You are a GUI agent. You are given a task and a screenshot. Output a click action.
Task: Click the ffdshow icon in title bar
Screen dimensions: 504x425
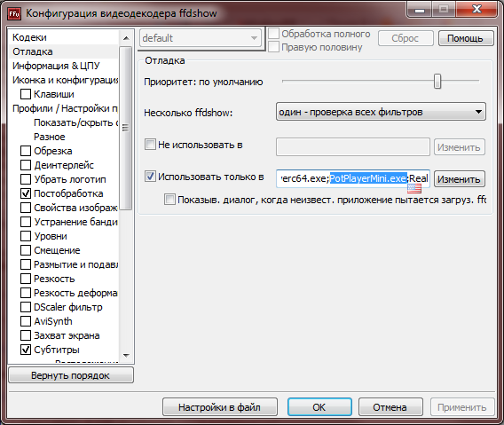tap(14, 14)
